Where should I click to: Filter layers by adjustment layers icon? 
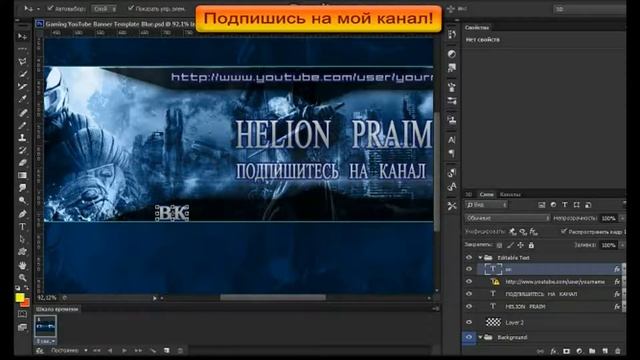553,205
